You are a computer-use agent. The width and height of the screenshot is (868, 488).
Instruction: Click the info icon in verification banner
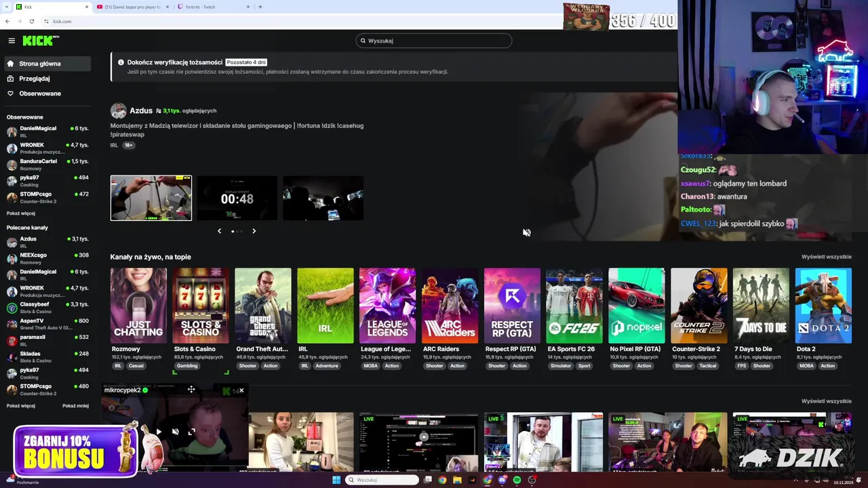tap(121, 62)
